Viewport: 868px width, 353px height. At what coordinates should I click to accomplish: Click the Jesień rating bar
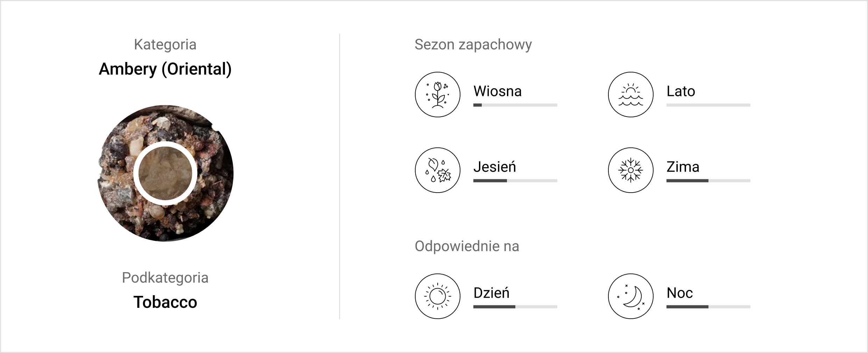[515, 181]
